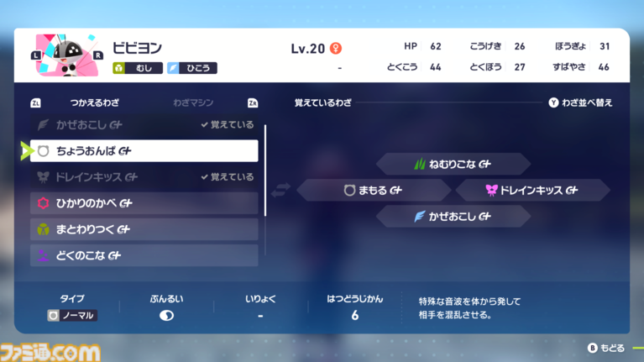Click the ぶんるい status category toggle icon
The image size is (644, 362).
[166, 316]
